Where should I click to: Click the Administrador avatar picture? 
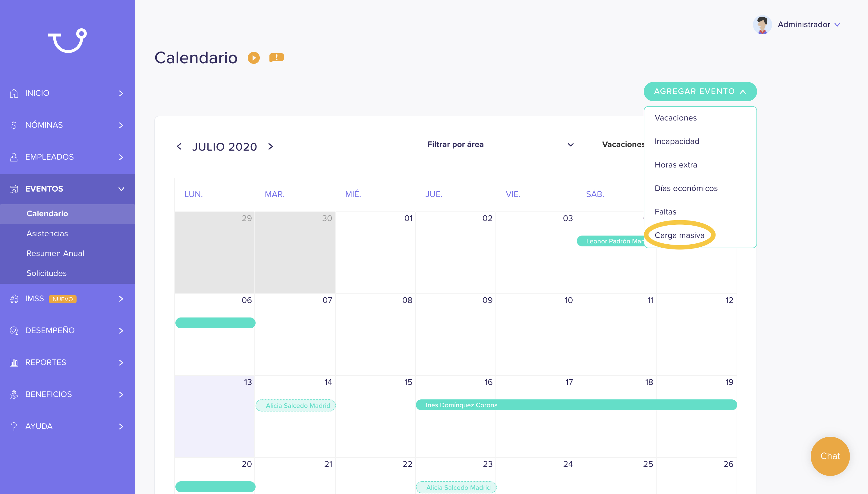(x=762, y=24)
